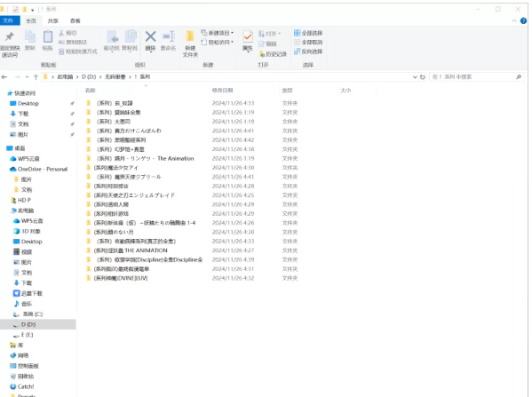
Task: Select 网络 network in sidebar
Action: (20, 355)
